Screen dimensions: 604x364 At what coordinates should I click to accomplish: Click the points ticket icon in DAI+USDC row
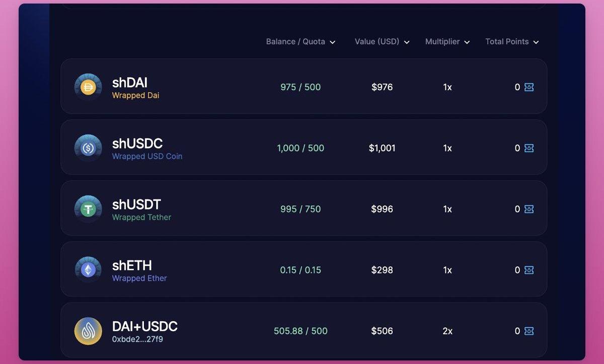(529, 331)
